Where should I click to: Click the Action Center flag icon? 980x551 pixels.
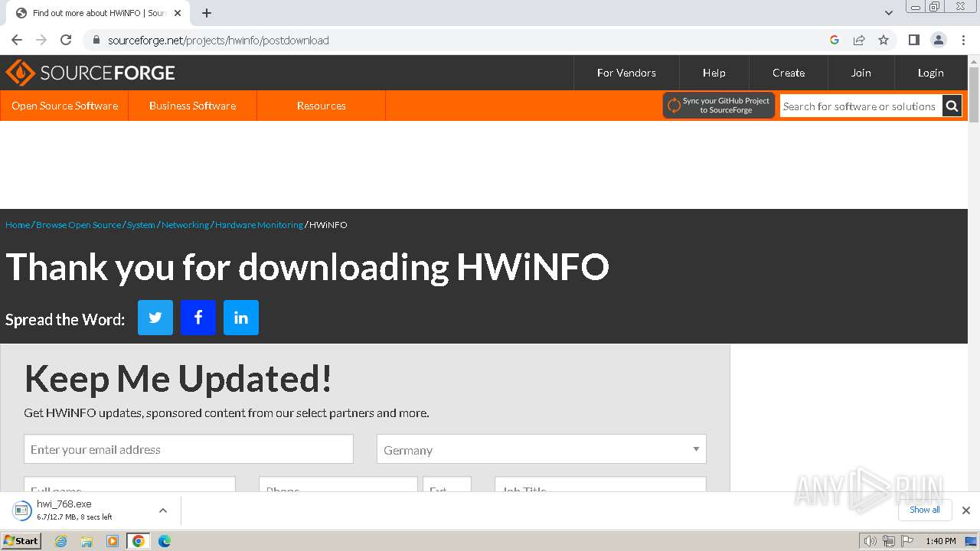pos(907,541)
